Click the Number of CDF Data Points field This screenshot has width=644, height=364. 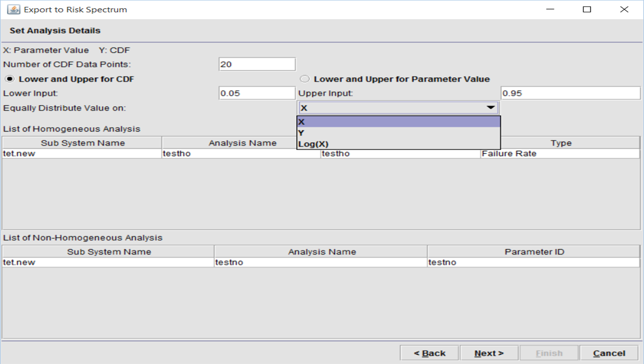click(257, 64)
